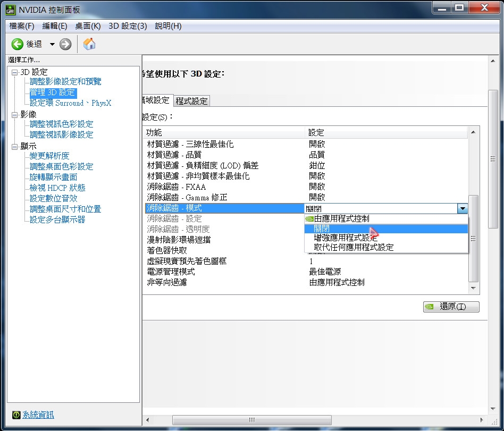This screenshot has height=431, width=504.
Task: Close the NVIDIA control panel window
Action: (x=484, y=7)
